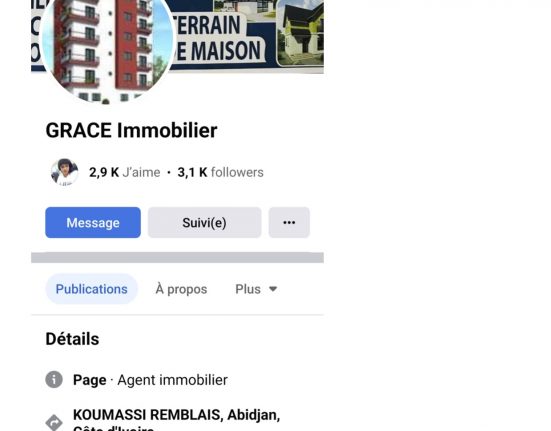The width and height of the screenshot is (551, 431).
Task: Click the house image in cover banner
Action: coord(300,33)
